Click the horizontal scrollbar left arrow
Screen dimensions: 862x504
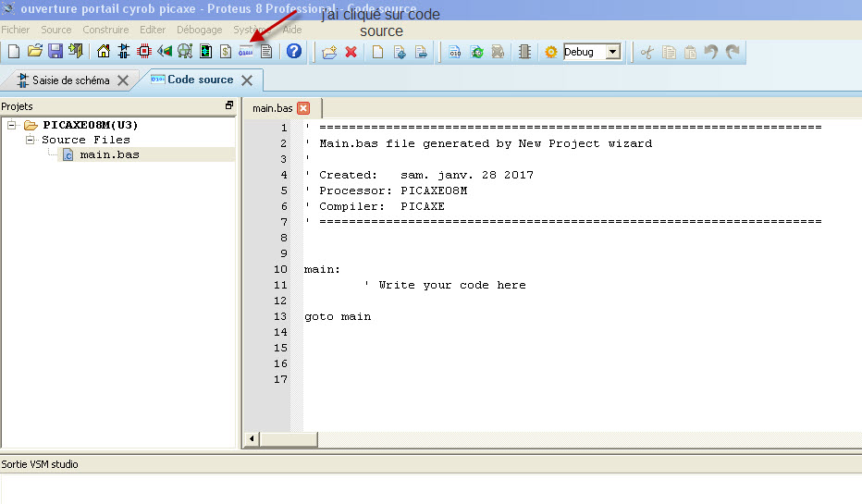(252, 438)
